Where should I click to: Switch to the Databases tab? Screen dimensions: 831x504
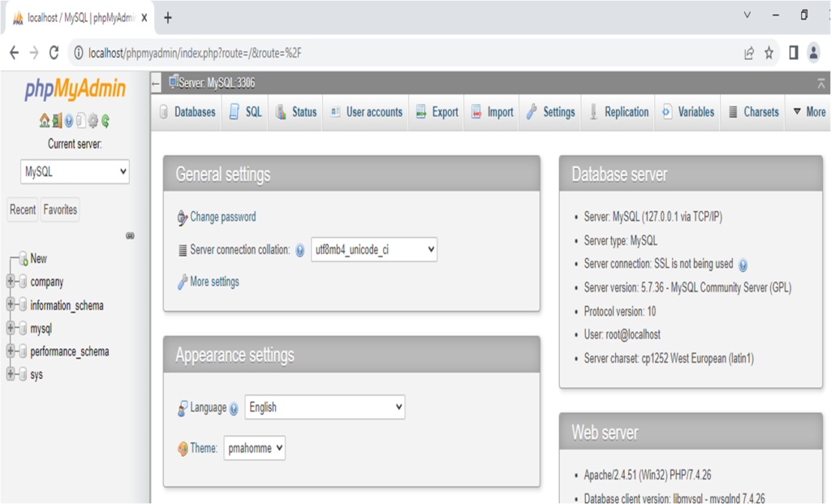point(193,111)
